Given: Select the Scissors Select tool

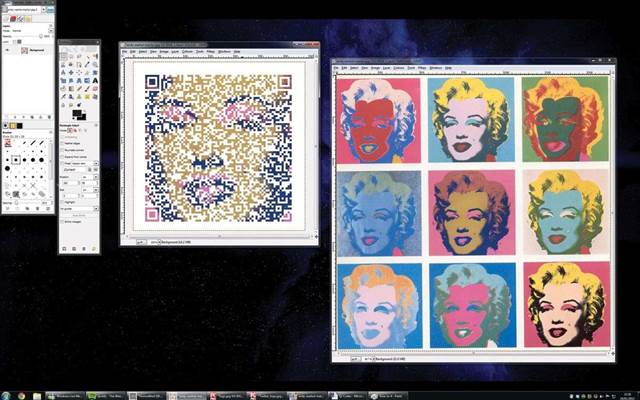Looking at the screenshot, I should click(x=63, y=64).
